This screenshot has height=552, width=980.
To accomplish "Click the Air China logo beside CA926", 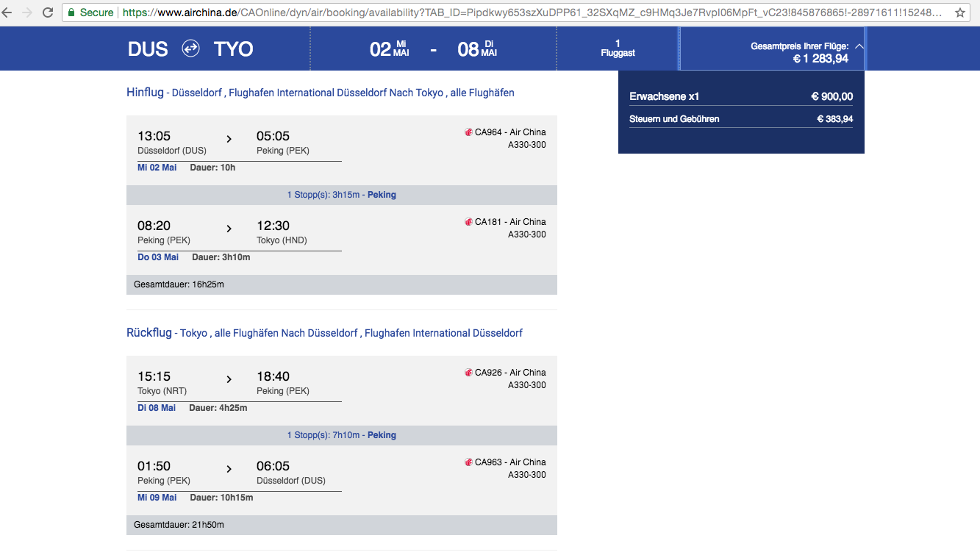I will click(468, 373).
